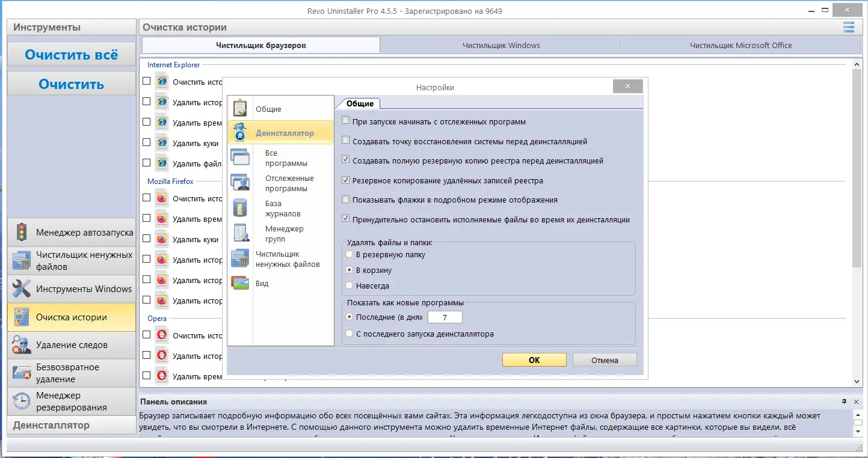Click the days input field showing 7
Image resolution: width=868 pixels, height=458 pixels.
coord(445,317)
